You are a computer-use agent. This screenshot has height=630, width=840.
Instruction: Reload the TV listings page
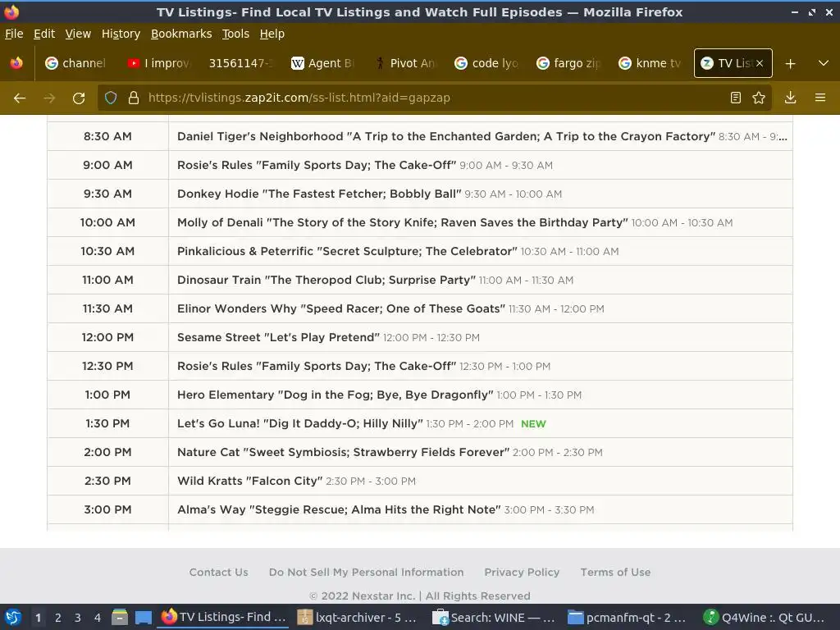pyautogui.click(x=79, y=98)
